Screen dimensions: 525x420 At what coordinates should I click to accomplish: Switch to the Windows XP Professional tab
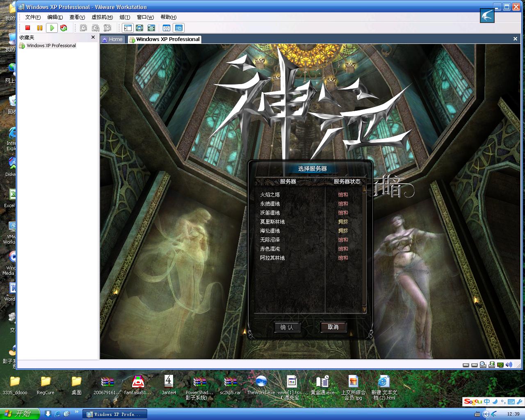pos(164,39)
